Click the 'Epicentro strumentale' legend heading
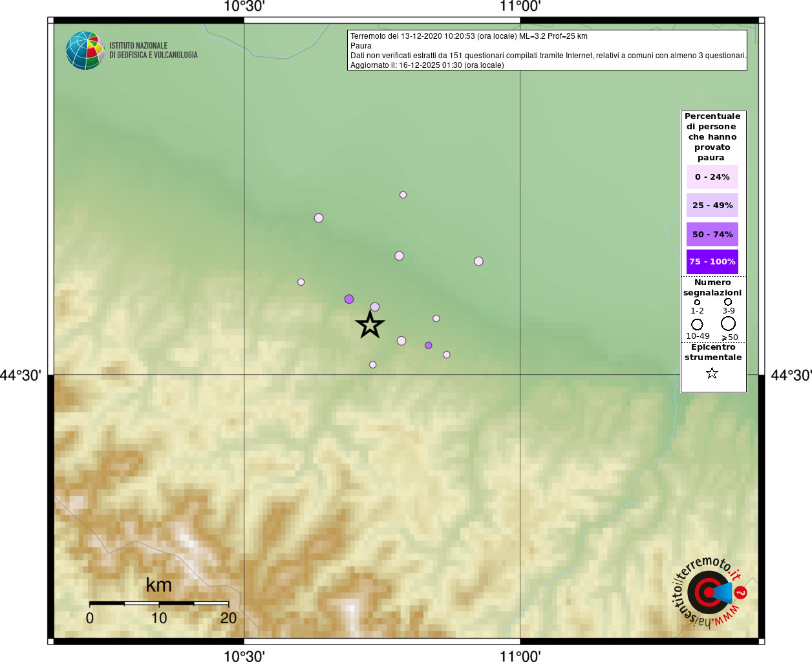This screenshot has width=812, height=662. pyautogui.click(x=713, y=352)
